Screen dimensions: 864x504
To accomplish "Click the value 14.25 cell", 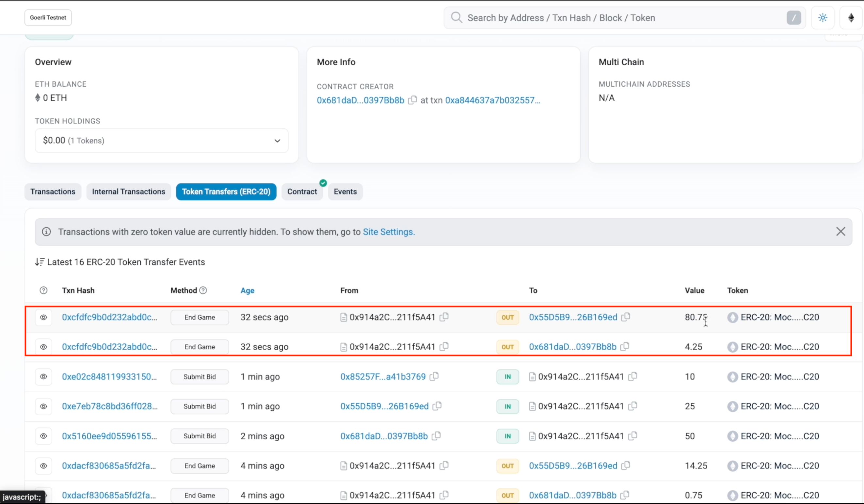I will (x=696, y=465).
